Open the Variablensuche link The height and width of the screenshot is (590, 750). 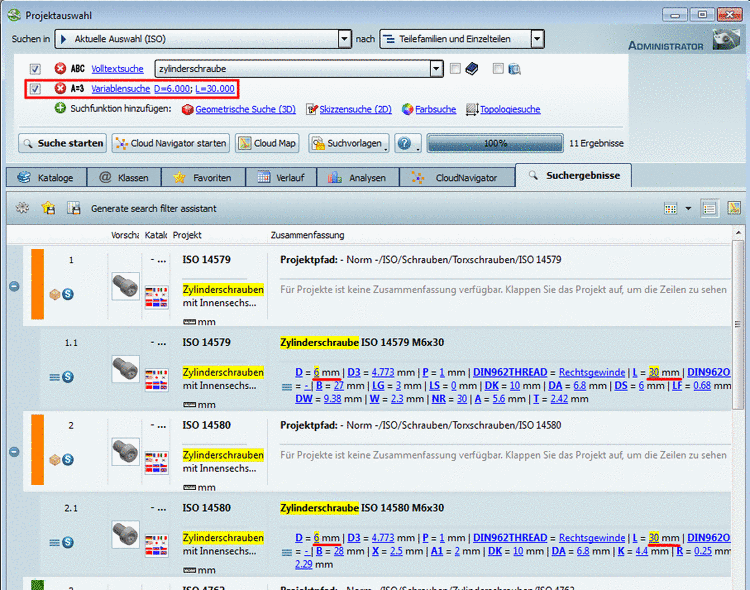[121, 89]
